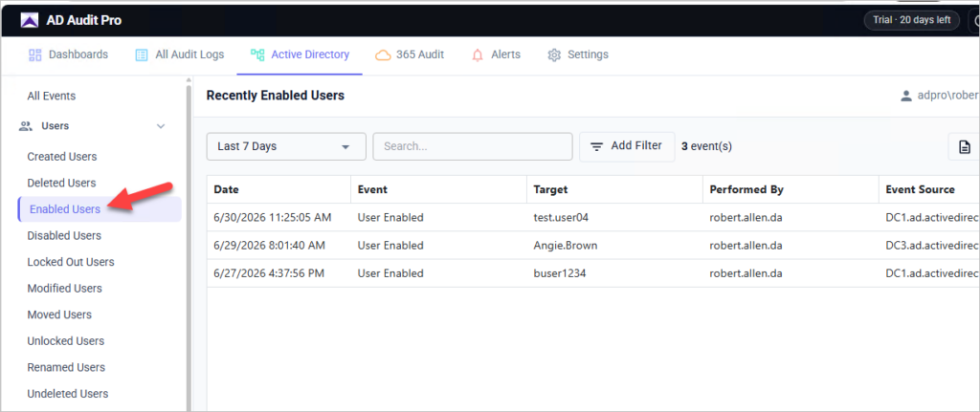
Task: Open the Alerts tab
Action: click(x=495, y=54)
